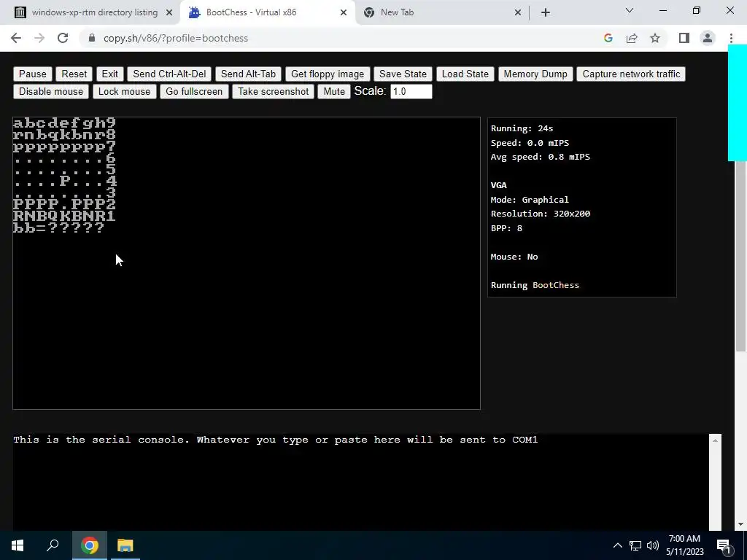Open the profile avatar icon
This screenshot has height=560, width=747.
coord(708,38)
